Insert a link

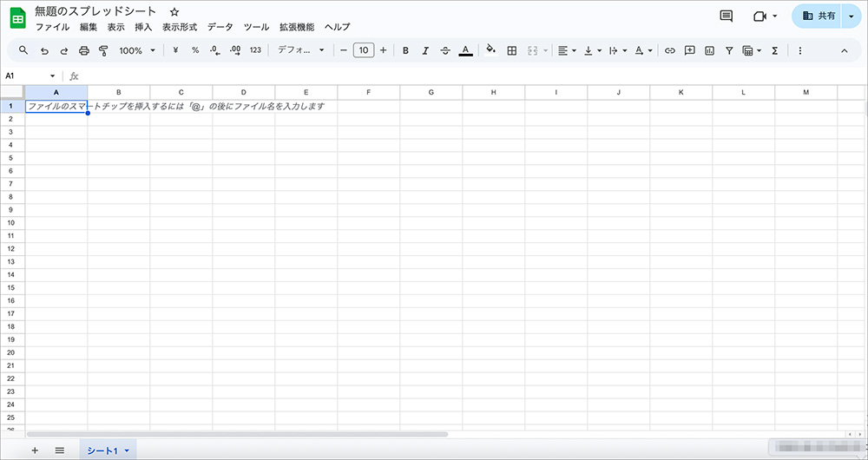coord(670,51)
